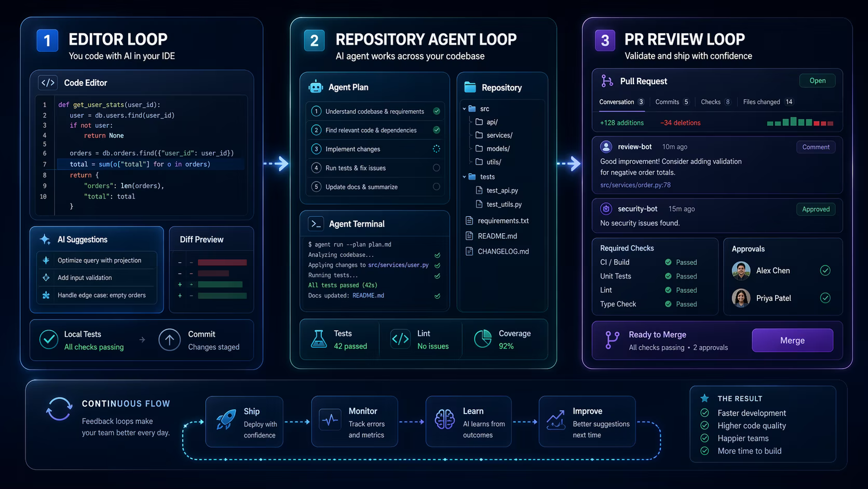Click the additions/deletions diff bar
868x489 pixels.
[800, 122]
